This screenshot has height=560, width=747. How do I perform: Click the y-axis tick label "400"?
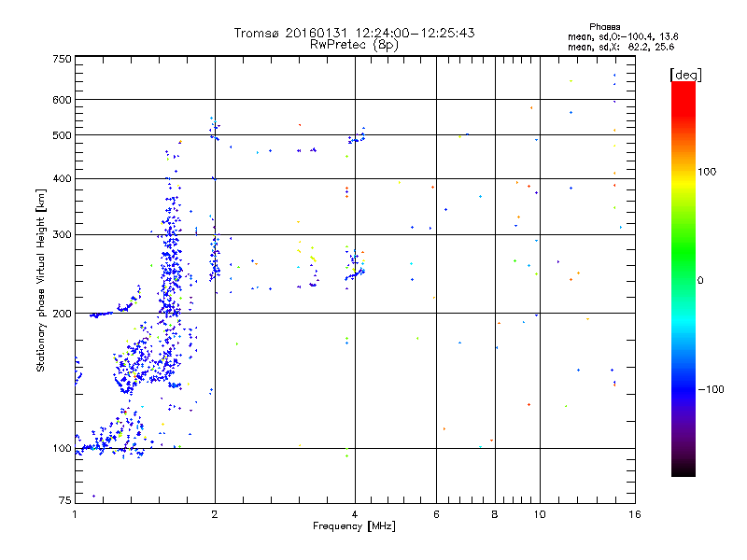(x=62, y=178)
